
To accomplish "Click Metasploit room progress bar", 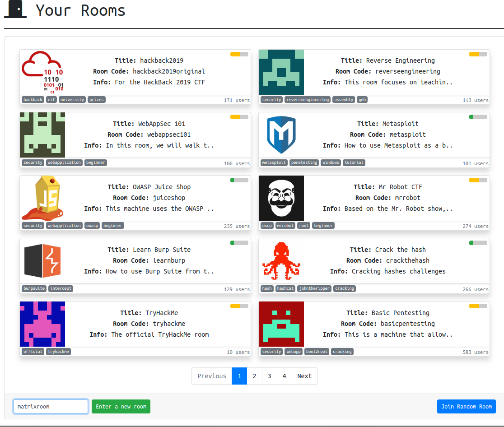I will point(478,117).
